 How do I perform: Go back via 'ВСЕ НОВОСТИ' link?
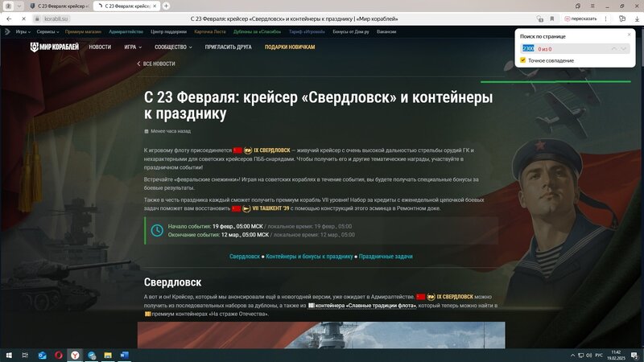coord(155,64)
